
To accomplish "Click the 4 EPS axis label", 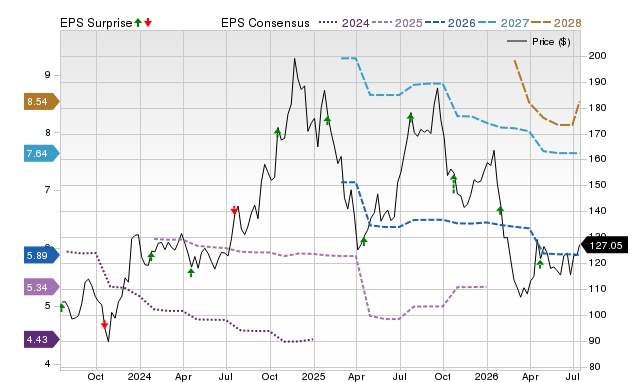I will tap(48, 364).
